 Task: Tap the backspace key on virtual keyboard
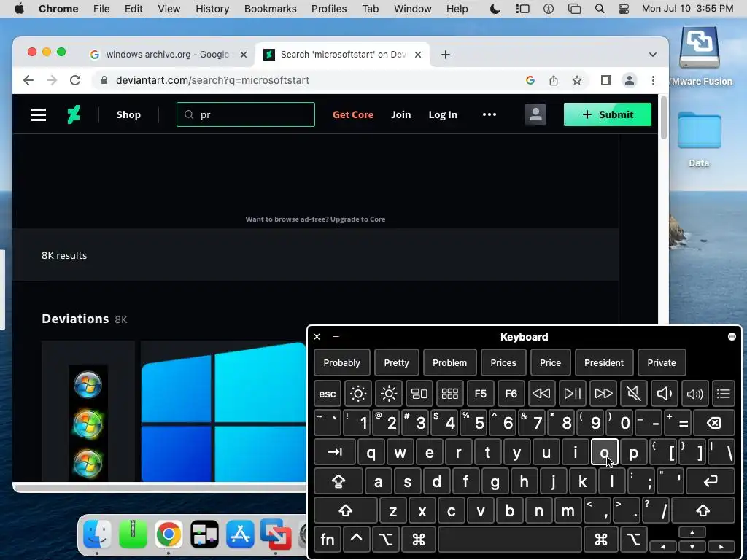[x=714, y=423]
